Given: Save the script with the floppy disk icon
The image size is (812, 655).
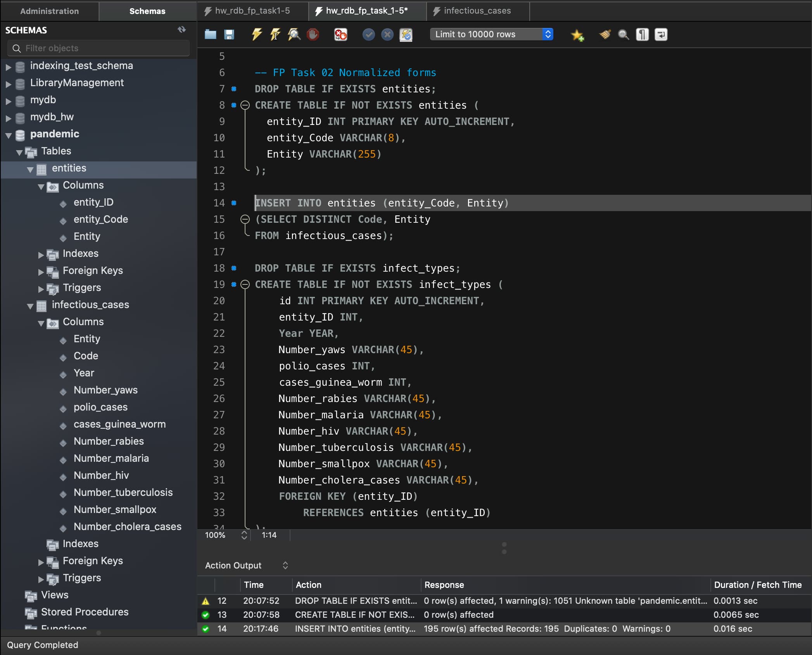Looking at the screenshot, I should point(229,35).
